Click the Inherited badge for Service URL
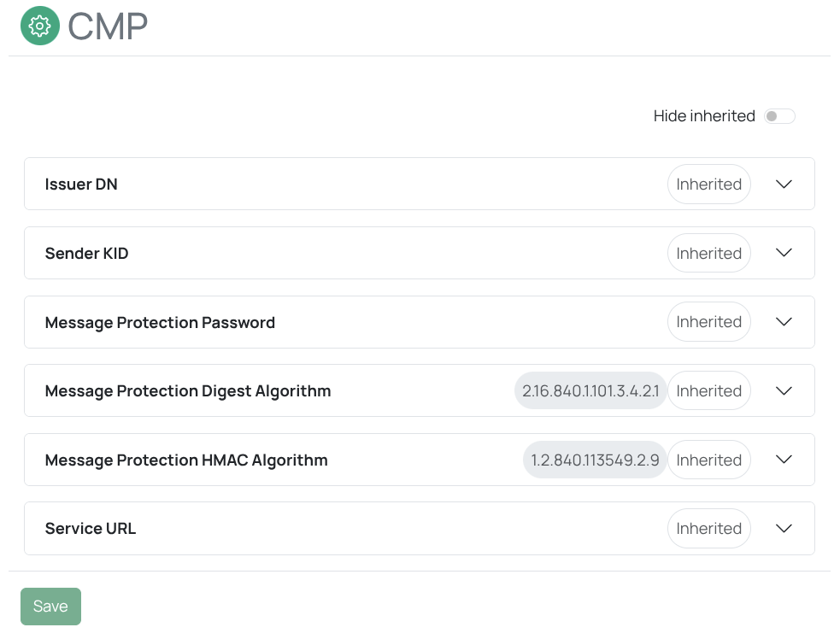The image size is (840, 639). coord(708,529)
